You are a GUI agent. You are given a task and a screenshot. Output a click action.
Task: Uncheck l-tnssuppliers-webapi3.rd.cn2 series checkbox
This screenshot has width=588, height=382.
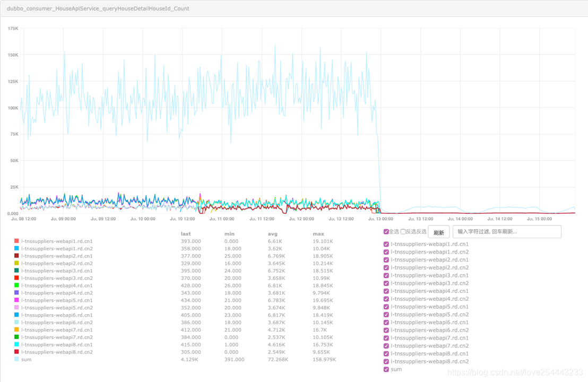tap(386, 283)
